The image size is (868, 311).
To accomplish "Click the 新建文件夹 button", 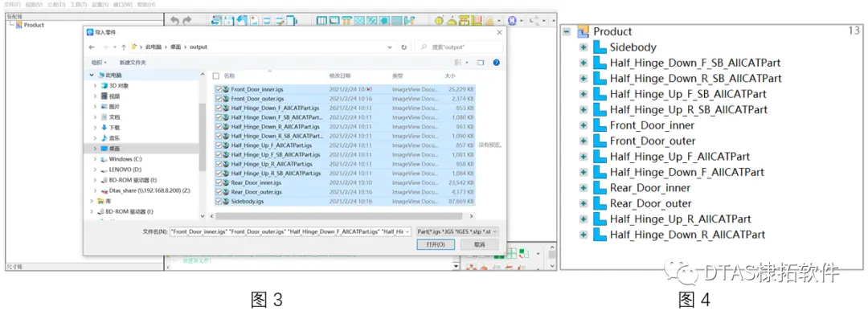I will coord(133,63).
